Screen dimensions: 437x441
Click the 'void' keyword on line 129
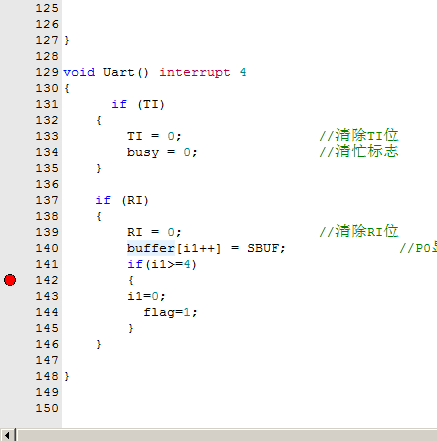[x=79, y=72]
